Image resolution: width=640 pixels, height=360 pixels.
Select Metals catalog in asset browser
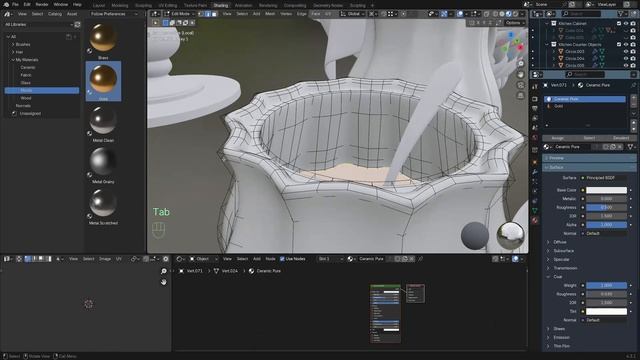point(42,90)
